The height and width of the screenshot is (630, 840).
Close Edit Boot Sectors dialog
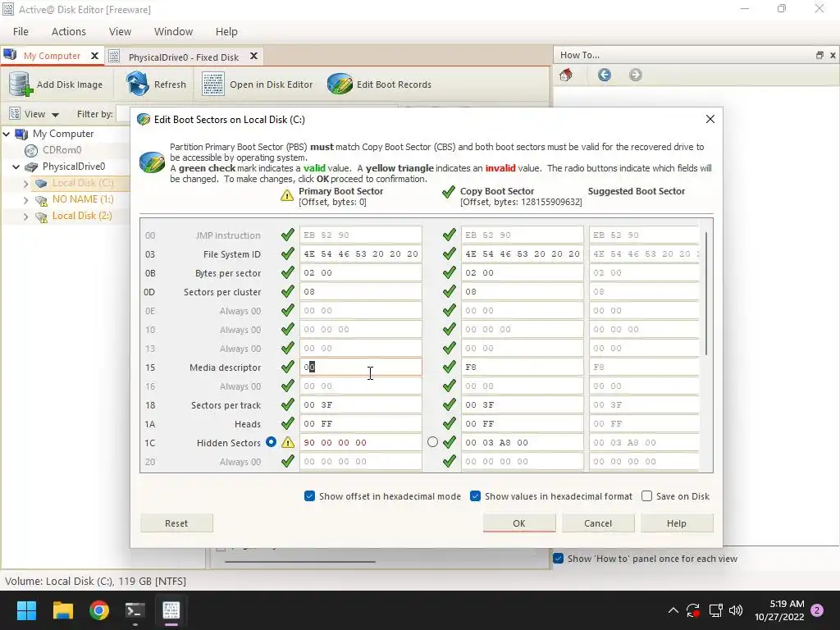710,119
